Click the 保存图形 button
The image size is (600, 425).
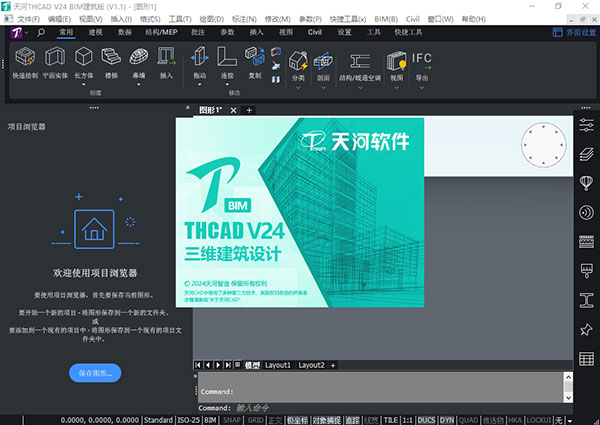point(95,373)
